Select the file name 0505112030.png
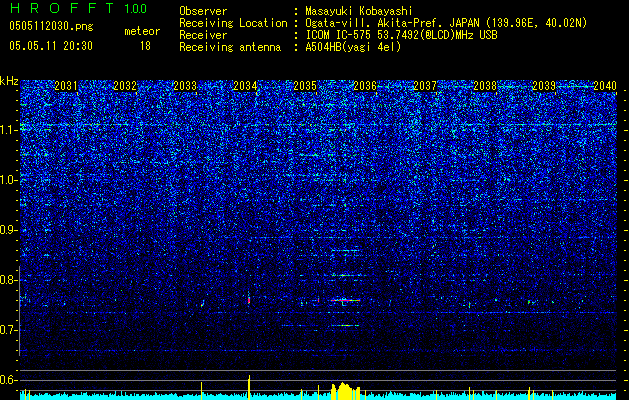Image resolution: width=629 pixels, height=400 pixels. point(51,26)
